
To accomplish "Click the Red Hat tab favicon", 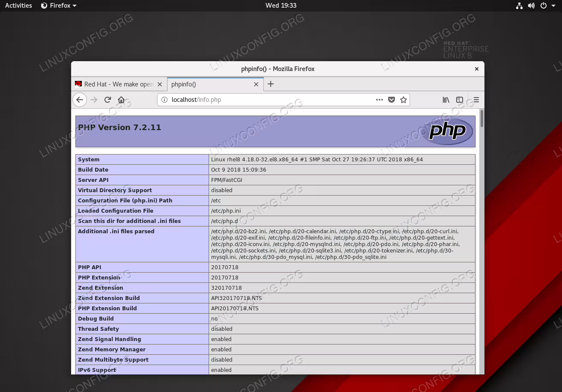I will [78, 84].
